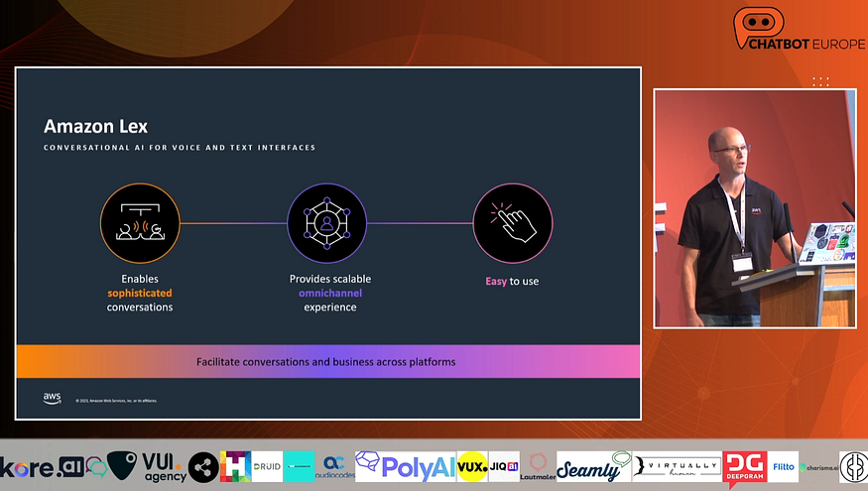
Task: Click the 'Provides scalable' caption line
Action: 330,279
